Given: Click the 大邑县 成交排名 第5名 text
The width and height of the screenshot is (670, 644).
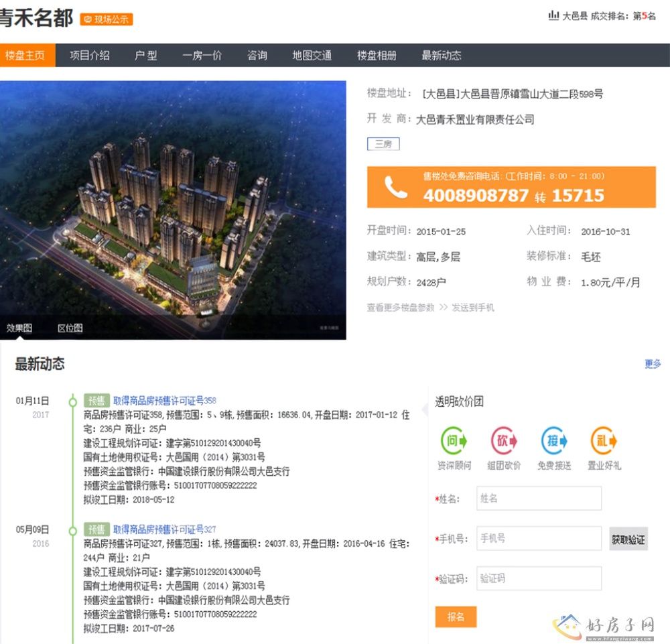Looking at the screenshot, I should [x=608, y=16].
